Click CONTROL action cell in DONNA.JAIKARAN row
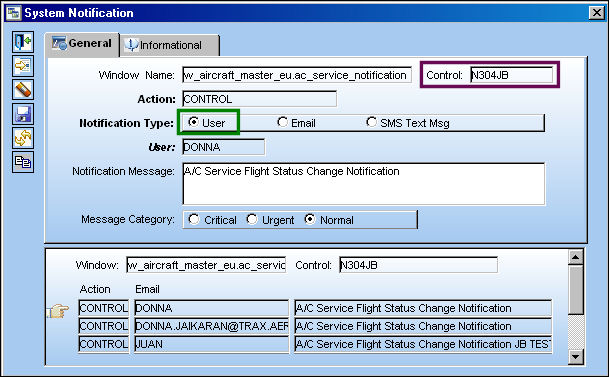This screenshot has width=609, height=377. (x=104, y=326)
